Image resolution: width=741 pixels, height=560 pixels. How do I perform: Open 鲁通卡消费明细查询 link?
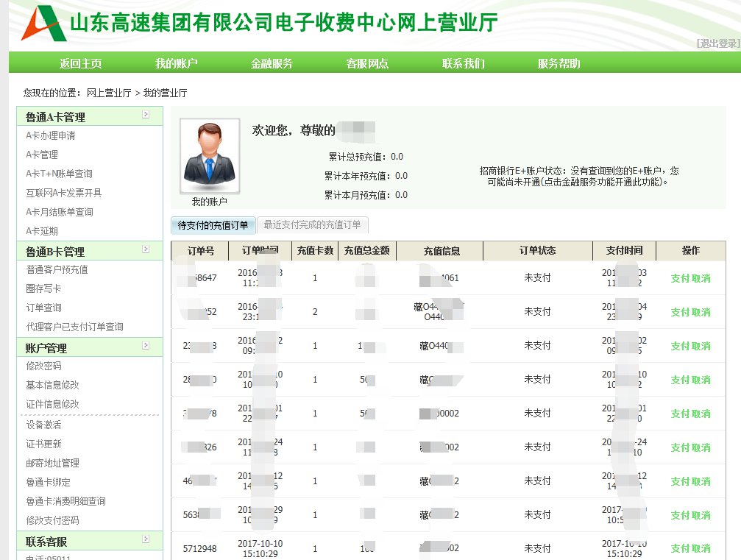pos(65,501)
